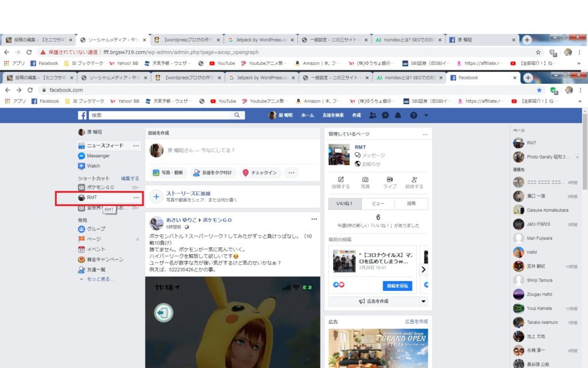Screen dimensions: 588x368
Task: Select the 投稿 tab in the page panel
Action: [x=411, y=204]
